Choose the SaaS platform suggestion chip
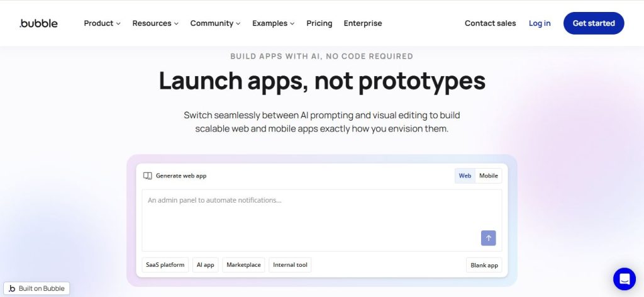Image resolution: width=644 pixels, height=297 pixels. tap(165, 265)
